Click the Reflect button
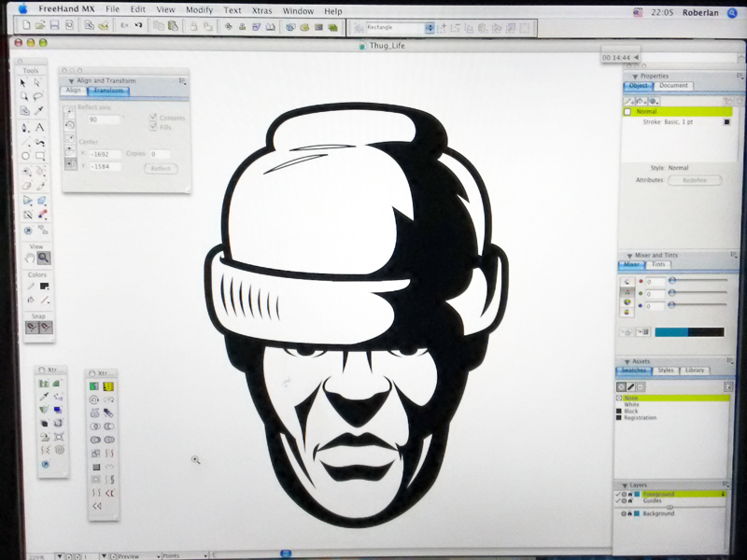The height and width of the screenshot is (560, 747). coord(160,168)
